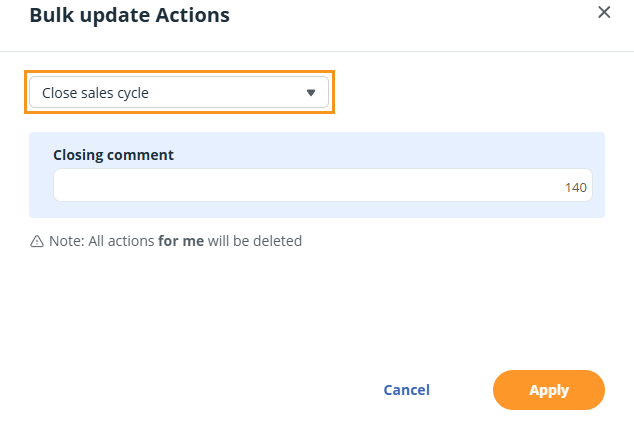Click the Closing comment label

(x=113, y=155)
